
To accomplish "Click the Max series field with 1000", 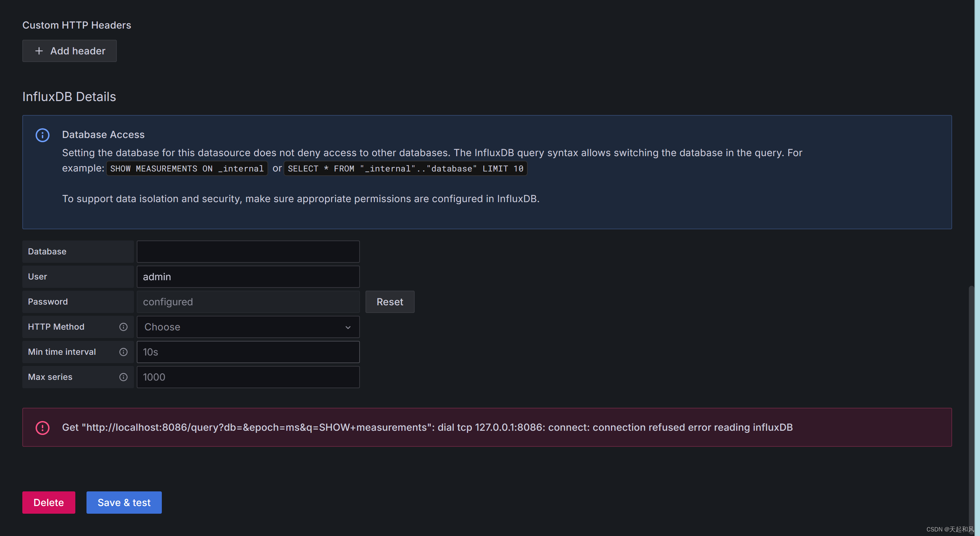I will (x=248, y=377).
